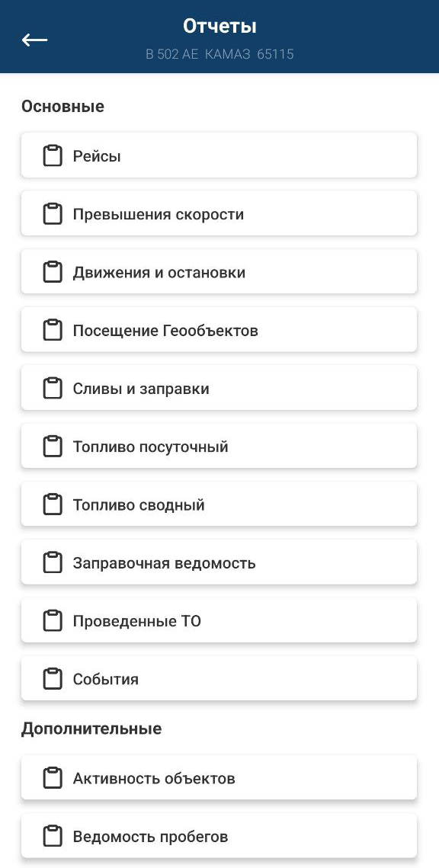The width and height of the screenshot is (439, 868).
Task: Open the Рейсы report
Action: (219, 155)
